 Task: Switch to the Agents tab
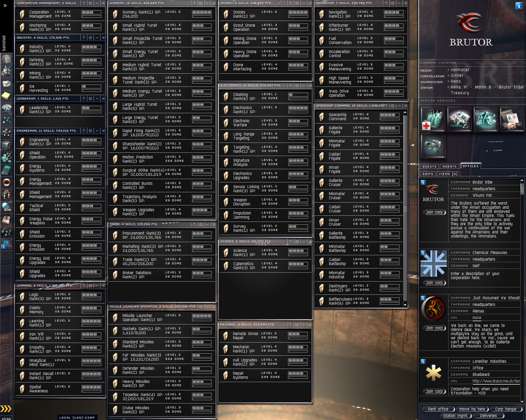tap(449, 167)
